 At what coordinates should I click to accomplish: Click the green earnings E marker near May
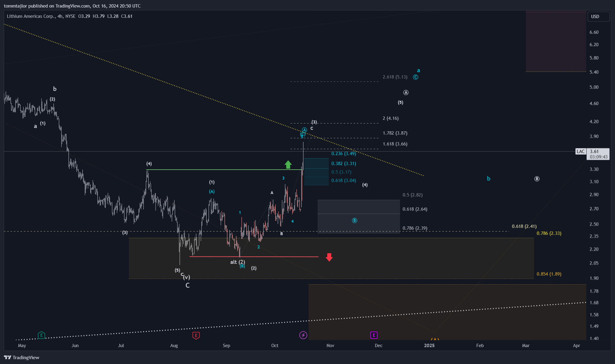(x=41, y=335)
